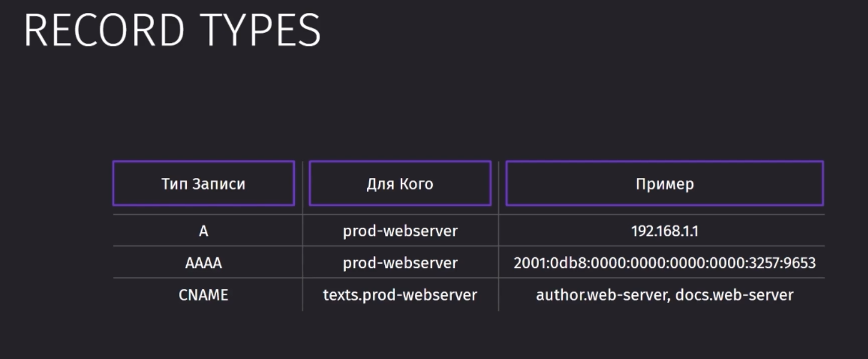Select the Для Кого header box

(x=400, y=183)
